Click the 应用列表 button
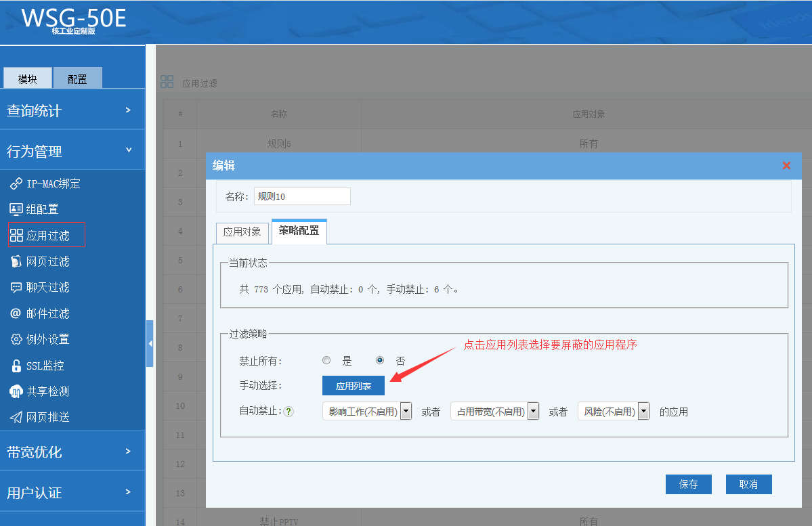The width and height of the screenshot is (812, 526). [x=354, y=386]
